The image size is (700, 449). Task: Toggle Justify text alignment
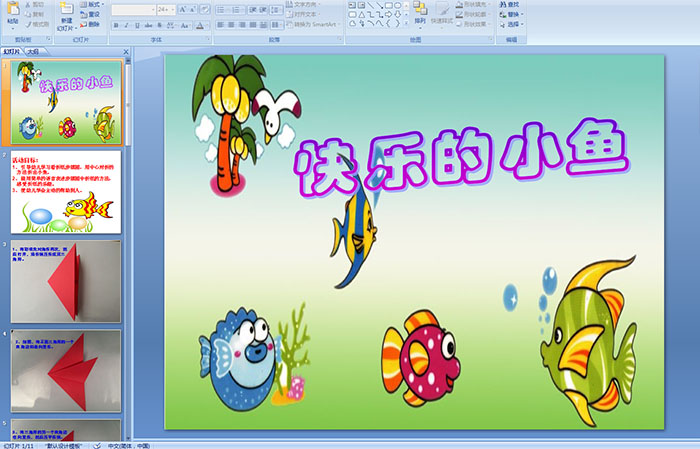coord(253,25)
